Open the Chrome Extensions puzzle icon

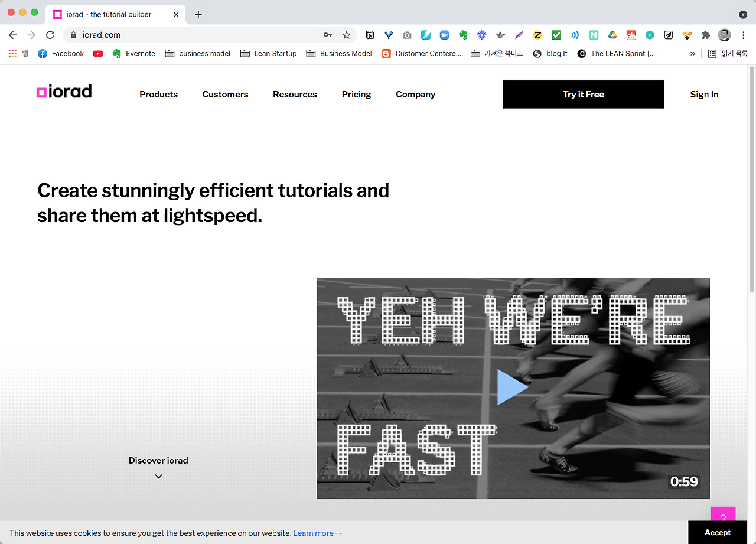705,35
